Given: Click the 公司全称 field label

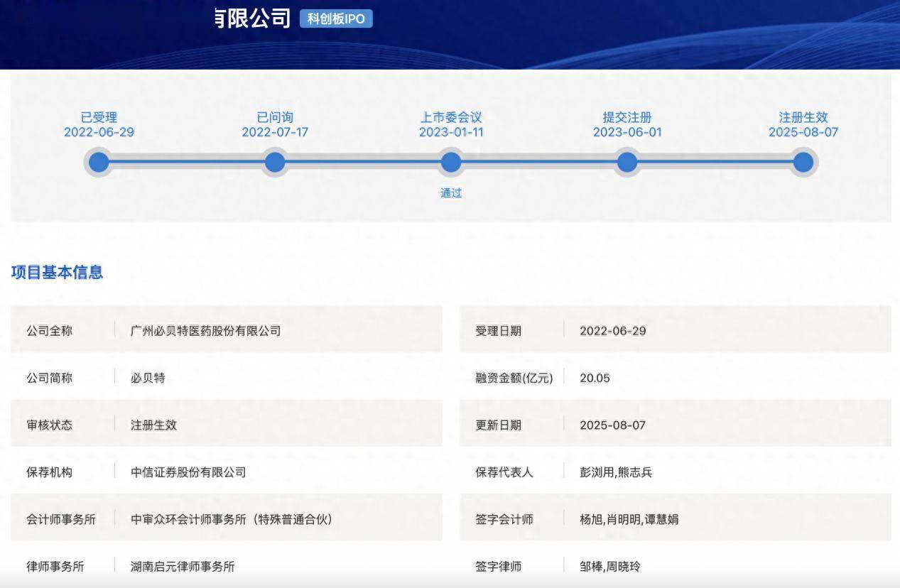Looking at the screenshot, I should point(49,330).
